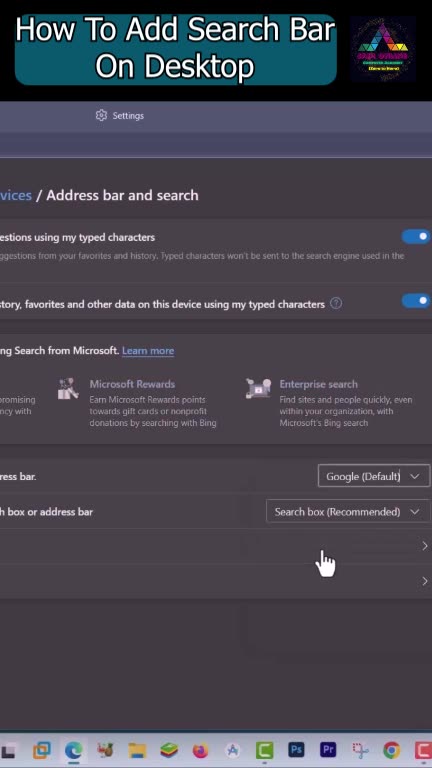Open the Search box (Recommended) dropdown
Screen dimensions: 432x768
tap(348, 512)
